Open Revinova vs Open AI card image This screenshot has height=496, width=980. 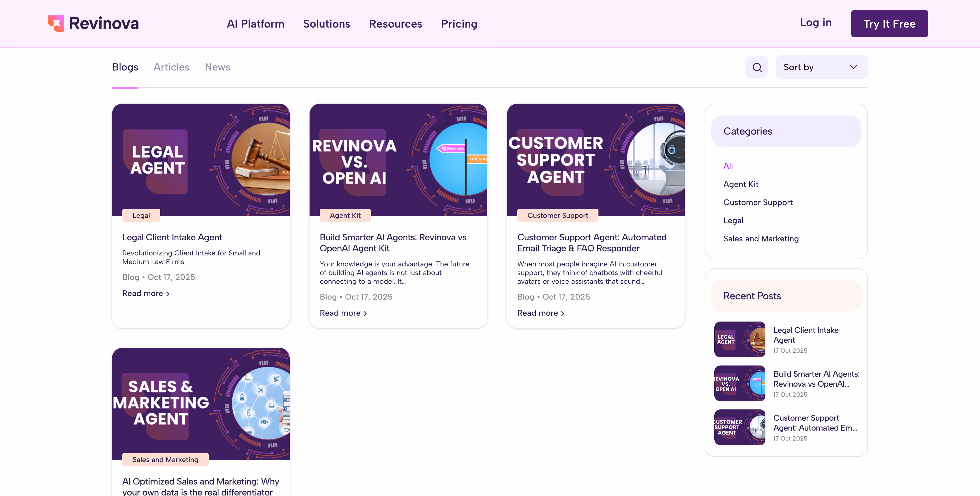pos(398,160)
